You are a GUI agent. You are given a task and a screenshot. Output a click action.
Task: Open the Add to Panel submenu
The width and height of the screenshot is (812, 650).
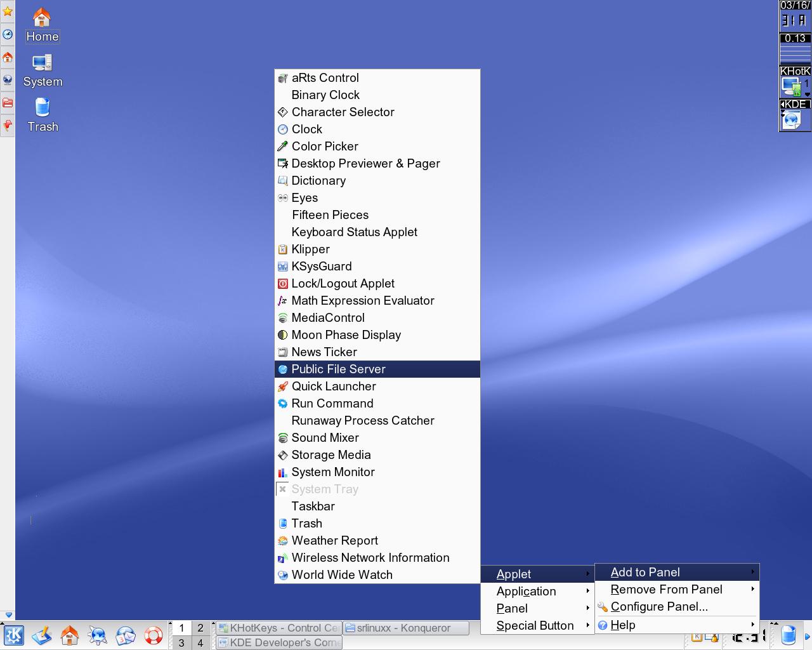point(677,572)
